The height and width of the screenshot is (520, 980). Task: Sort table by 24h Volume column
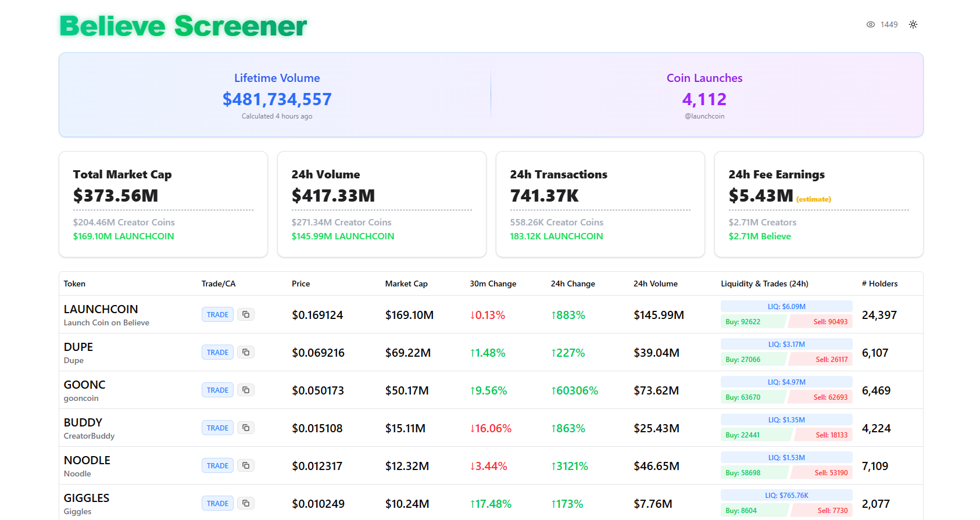[x=655, y=284]
